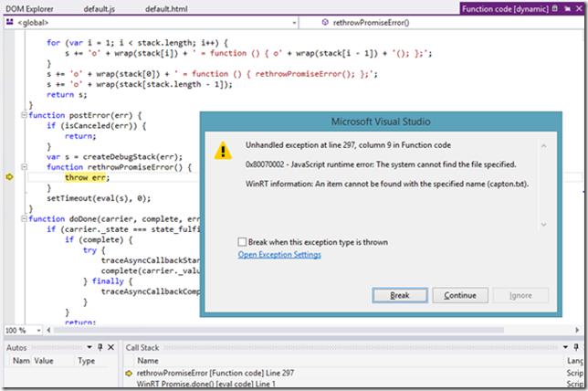
Task: Click the keep-open icon on the Function code [dynamic] tab
Action: point(554,8)
